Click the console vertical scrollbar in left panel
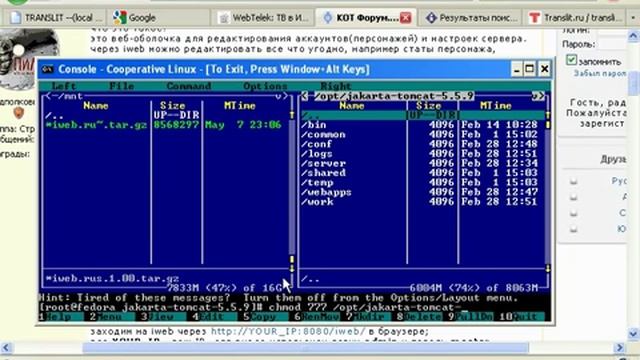The height and width of the screenshot is (360, 640). coord(292,192)
